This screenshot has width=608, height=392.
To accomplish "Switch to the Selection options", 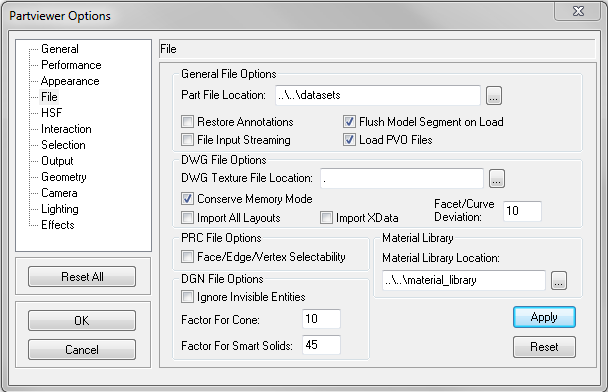I will point(63,145).
